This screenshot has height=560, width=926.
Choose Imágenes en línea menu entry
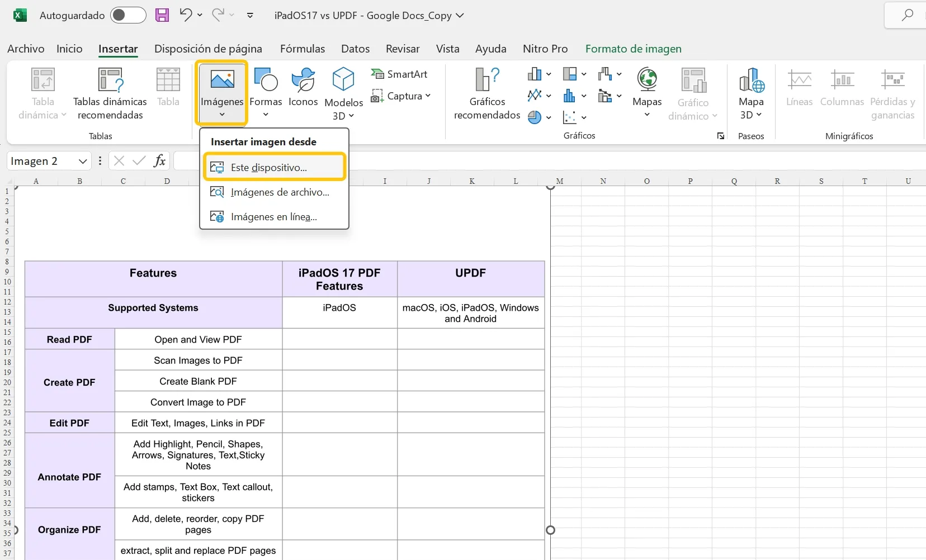[x=275, y=216]
